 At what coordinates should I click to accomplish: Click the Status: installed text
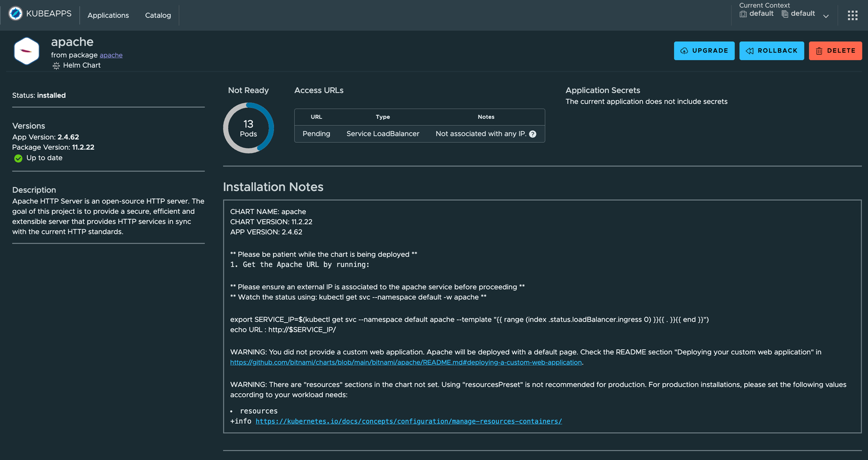point(39,95)
